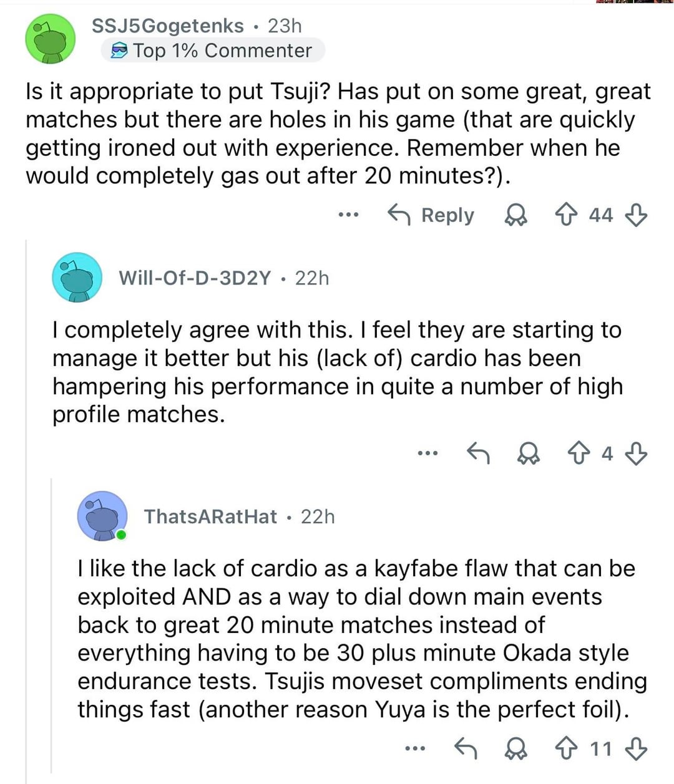Screen dimensions: 674x784
Task: Give award to SSJ5Gogetenks' comment
Action: tap(515, 215)
